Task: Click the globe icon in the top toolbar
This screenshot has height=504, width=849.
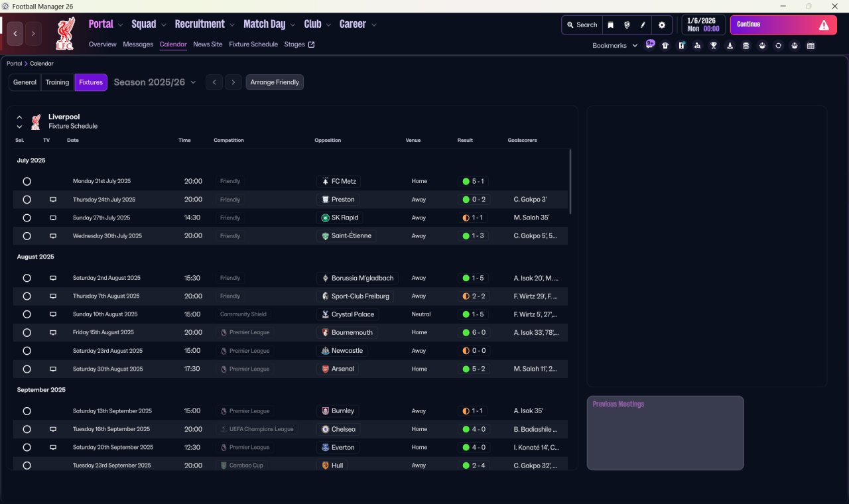Action: [627, 25]
